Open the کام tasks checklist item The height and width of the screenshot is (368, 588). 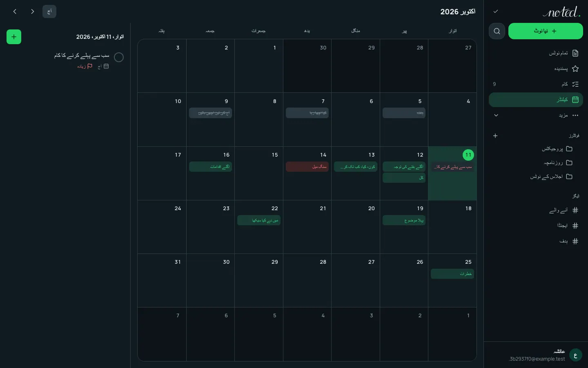point(536,84)
